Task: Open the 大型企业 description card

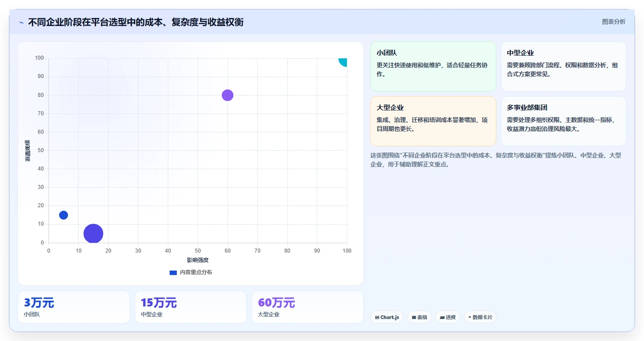Action: pos(433,121)
